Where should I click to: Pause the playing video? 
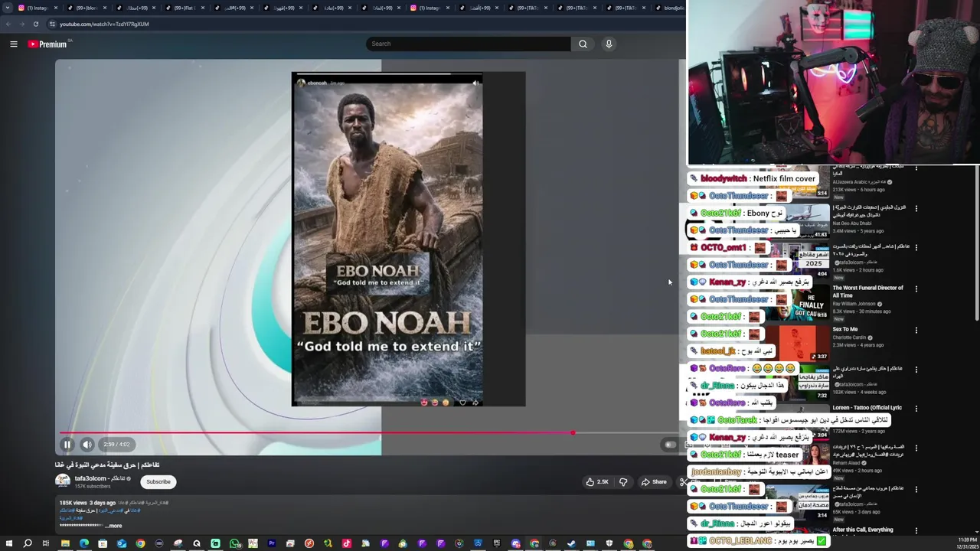[67, 445]
